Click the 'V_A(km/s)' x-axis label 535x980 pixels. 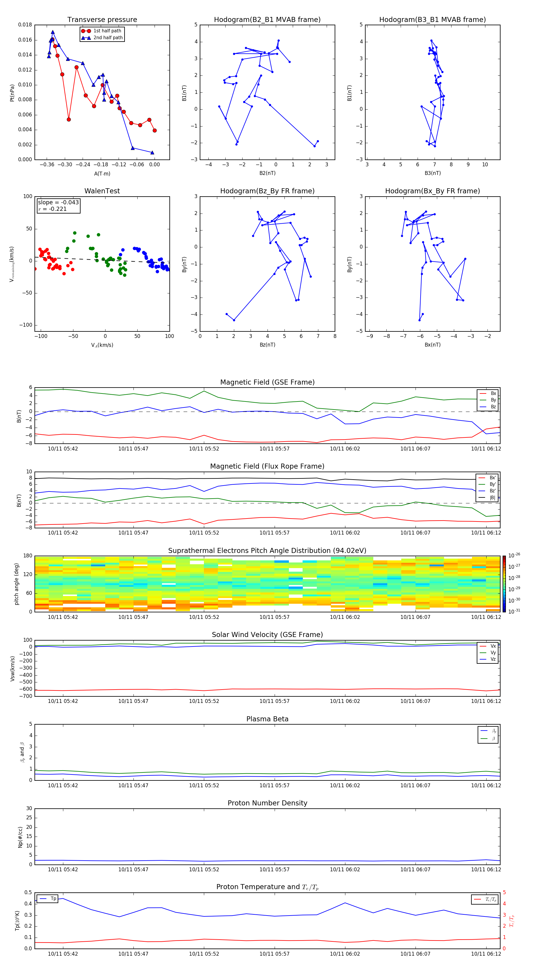102,345
